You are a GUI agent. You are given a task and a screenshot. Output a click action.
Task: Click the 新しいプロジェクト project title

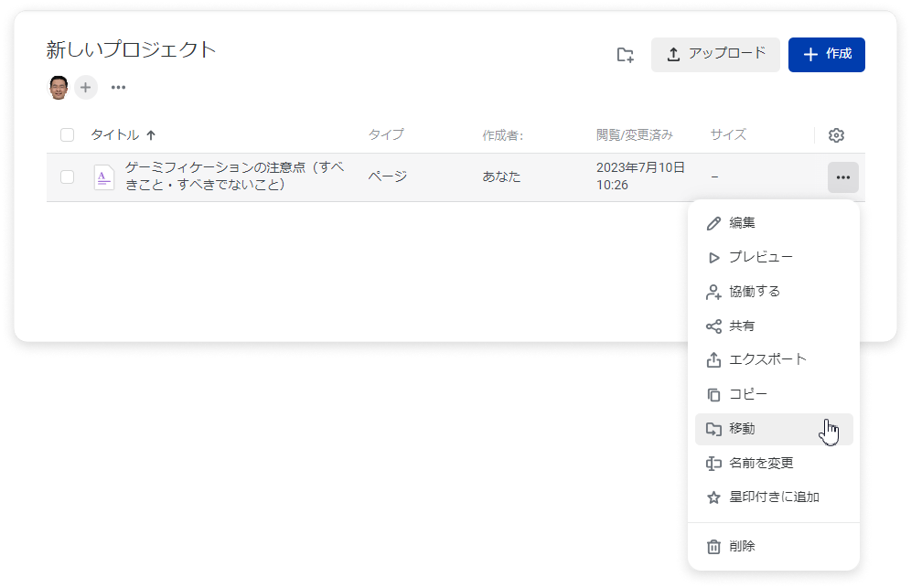point(132,50)
